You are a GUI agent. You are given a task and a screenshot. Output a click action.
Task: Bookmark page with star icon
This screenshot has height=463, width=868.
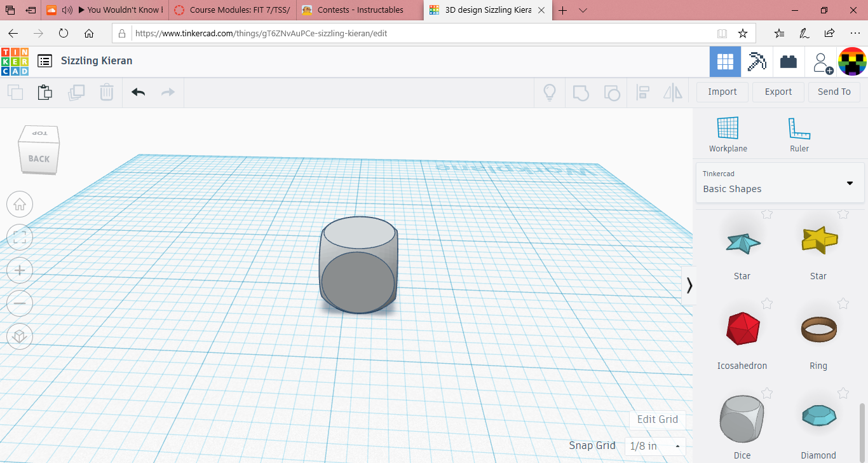coord(742,33)
